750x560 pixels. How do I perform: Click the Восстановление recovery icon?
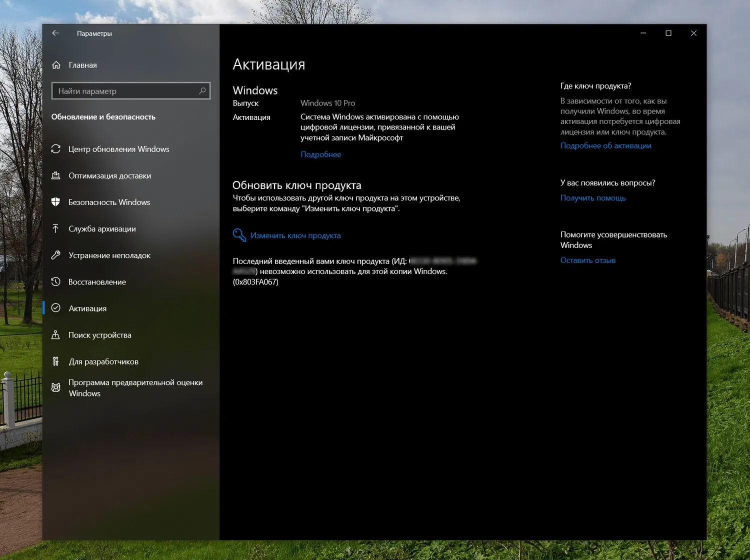tap(56, 281)
